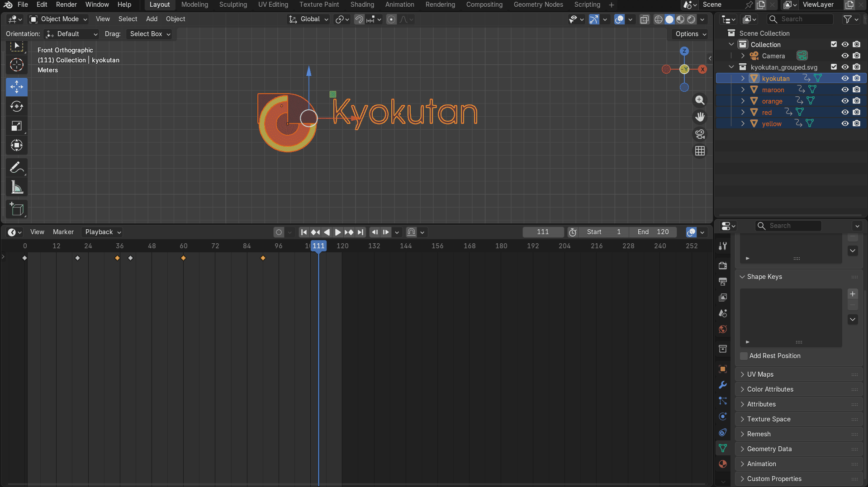Hide the maroon object in the viewport

point(844,90)
